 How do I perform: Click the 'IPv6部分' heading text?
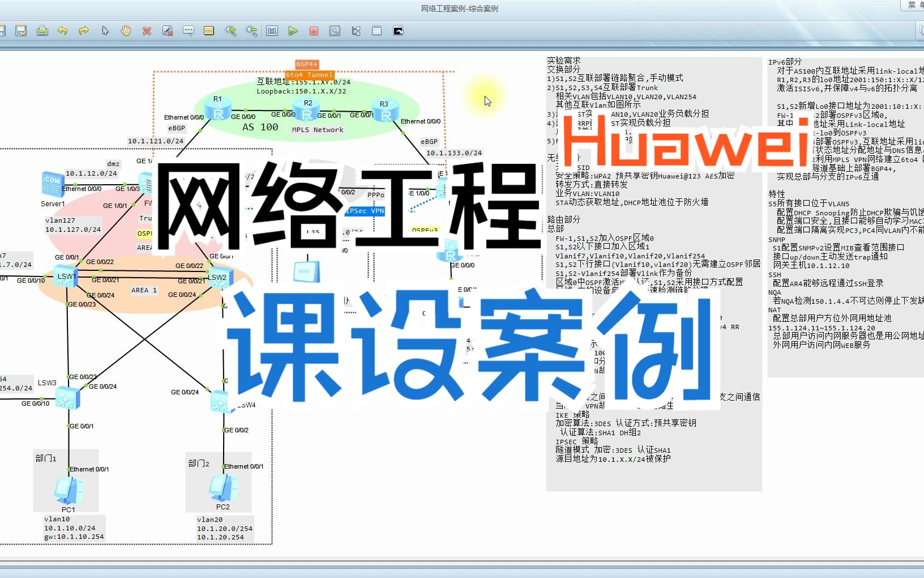click(785, 62)
